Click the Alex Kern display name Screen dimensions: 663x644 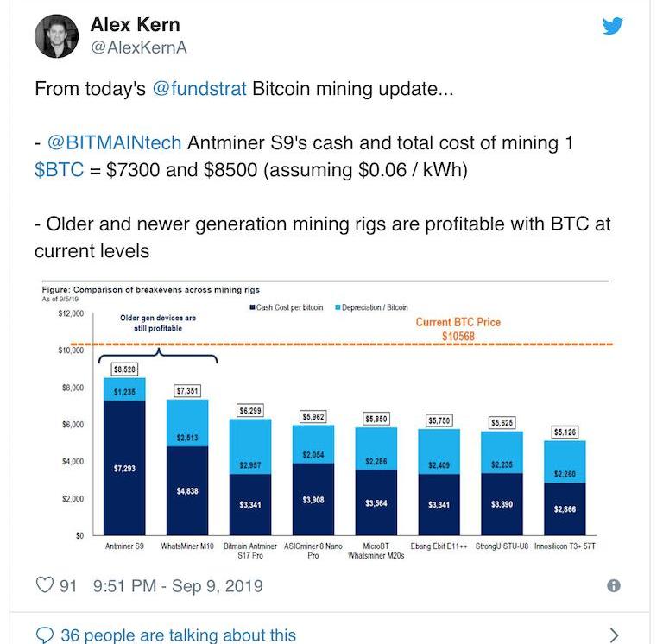[x=135, y=23]
